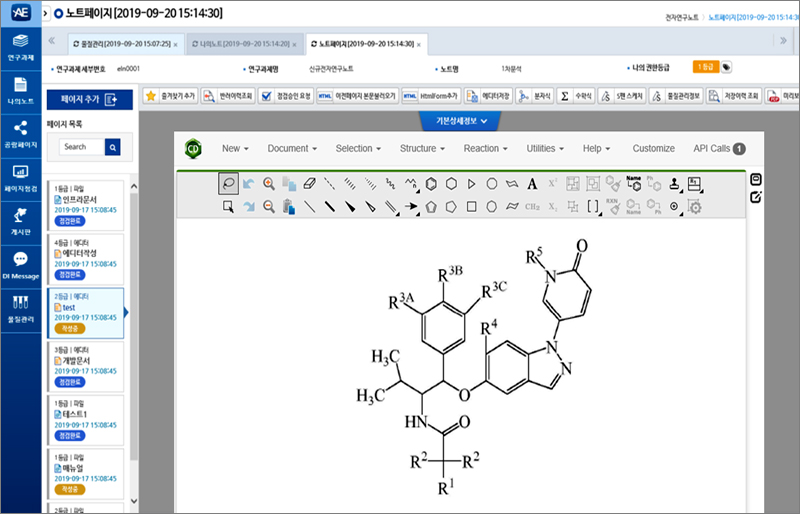This screenshot has height=514, width=800.
Task: Click the Customize menu item
Action: 653,148
